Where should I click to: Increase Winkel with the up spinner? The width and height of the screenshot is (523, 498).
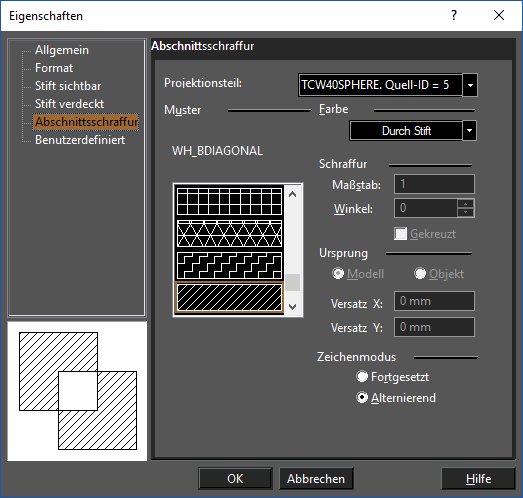pos(465,204)
